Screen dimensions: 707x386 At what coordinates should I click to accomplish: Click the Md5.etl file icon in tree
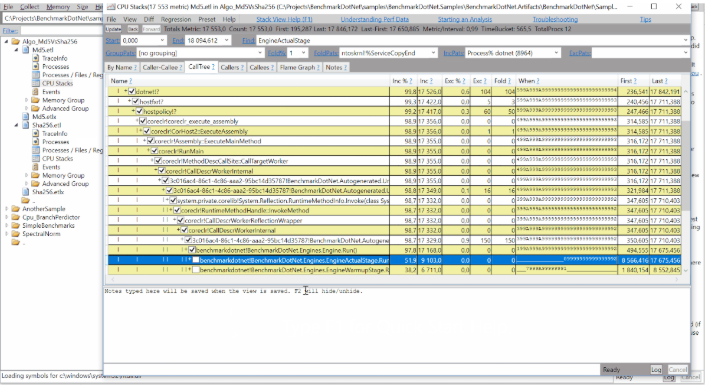(26, 50)
